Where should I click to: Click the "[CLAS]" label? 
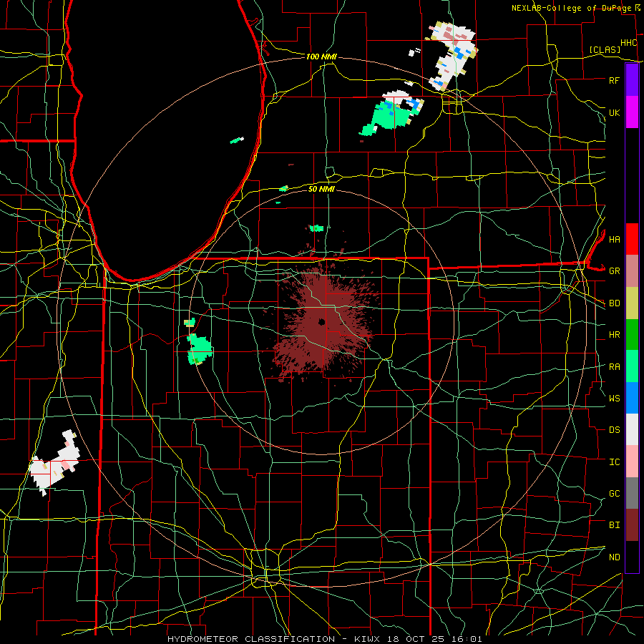[605, 50]
